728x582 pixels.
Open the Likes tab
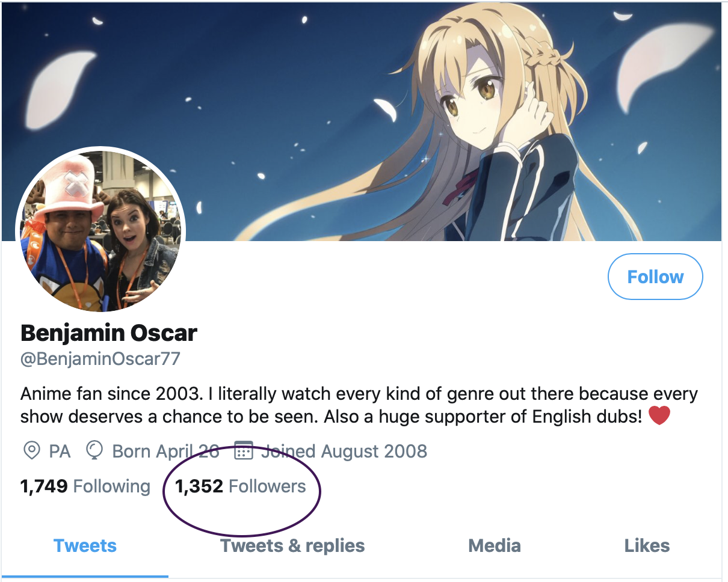click(647, 546)
